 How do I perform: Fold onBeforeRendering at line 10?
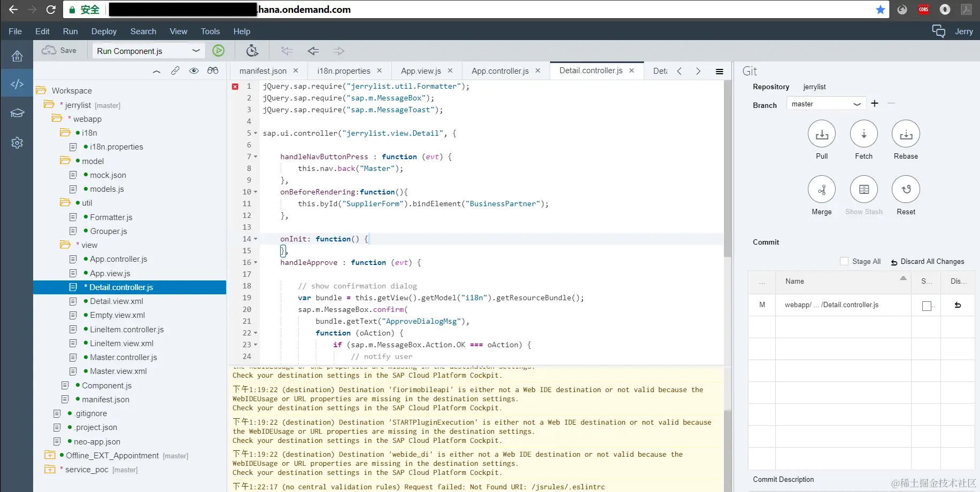coord(256,192)
